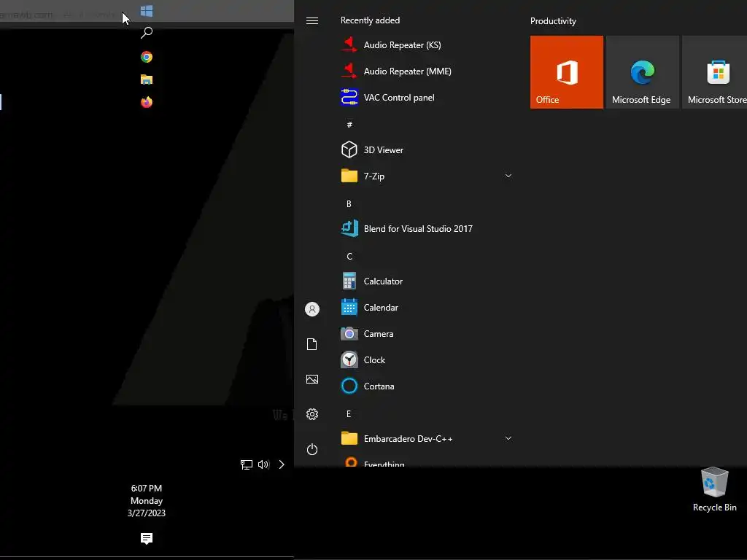The image size is (747, 560).
Task: Click Productivity group heading
Action: (x=553, y=21)
